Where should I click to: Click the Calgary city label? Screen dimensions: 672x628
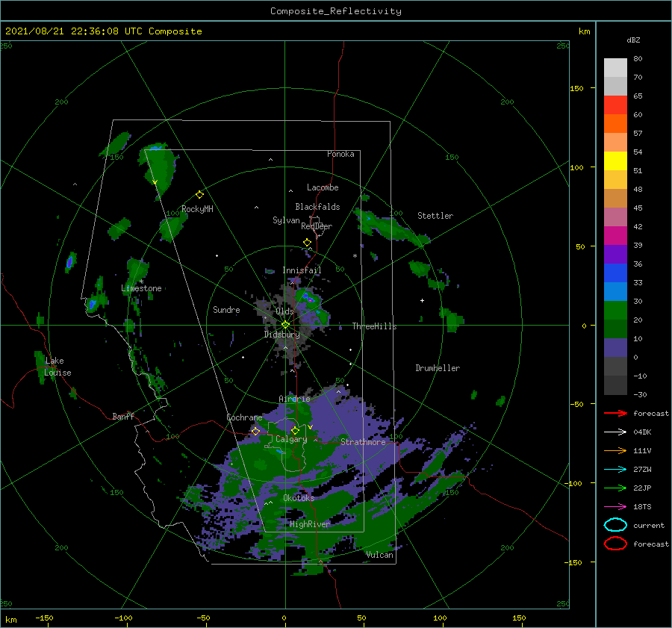[291, 439]
